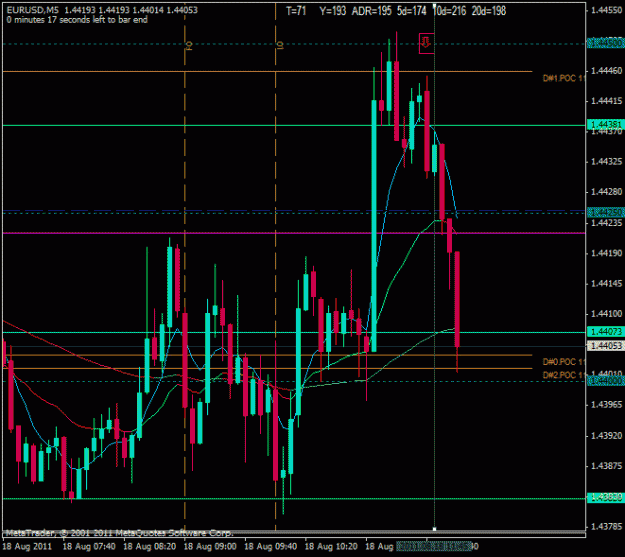Click the 1.44415 price scale label
Screen dimensions: 625x557
coord(607,101)
